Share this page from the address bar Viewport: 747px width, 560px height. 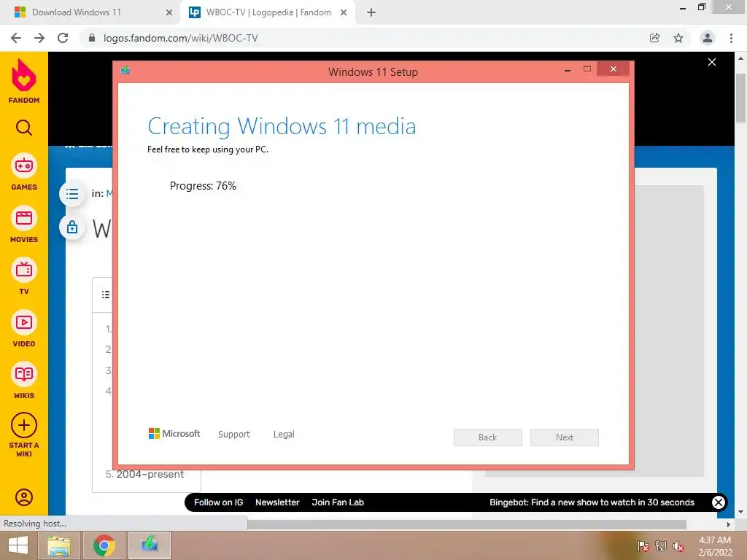click(x=655, y=38)
